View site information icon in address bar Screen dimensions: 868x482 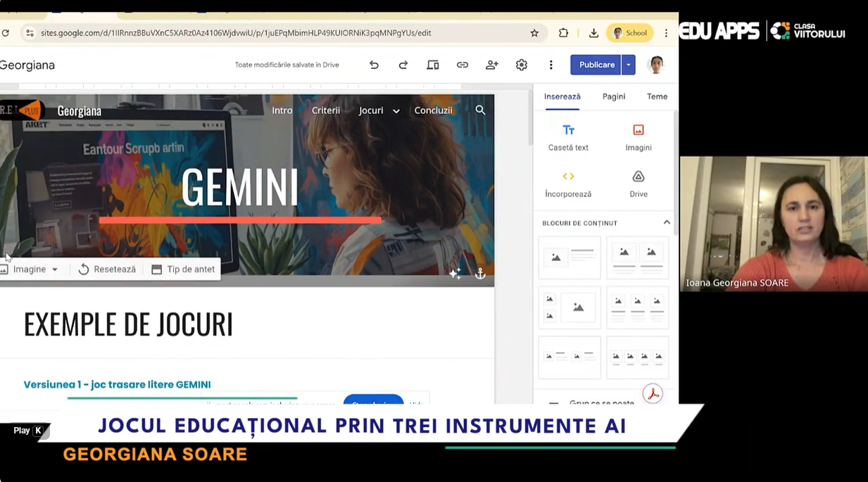[29, 33]
